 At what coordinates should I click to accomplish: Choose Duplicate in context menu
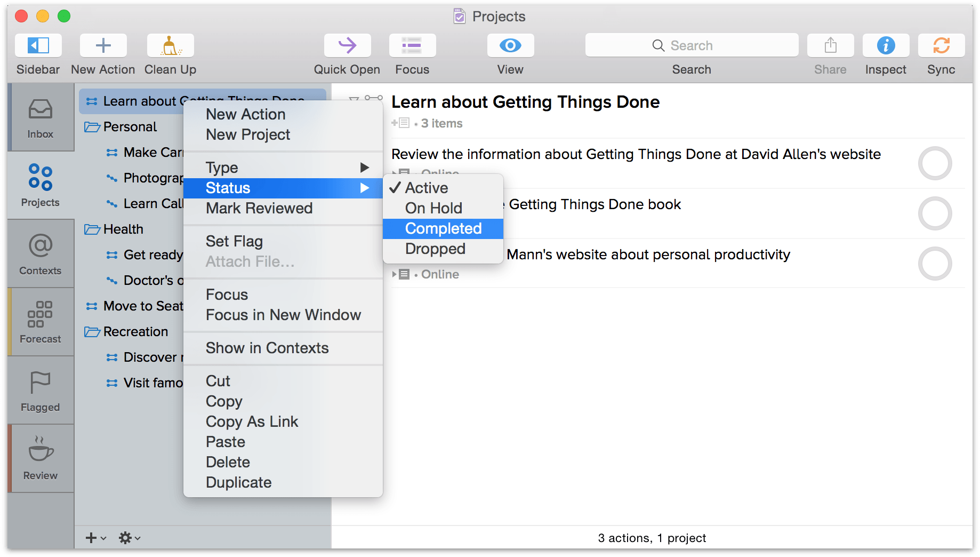tap(283, 482)
